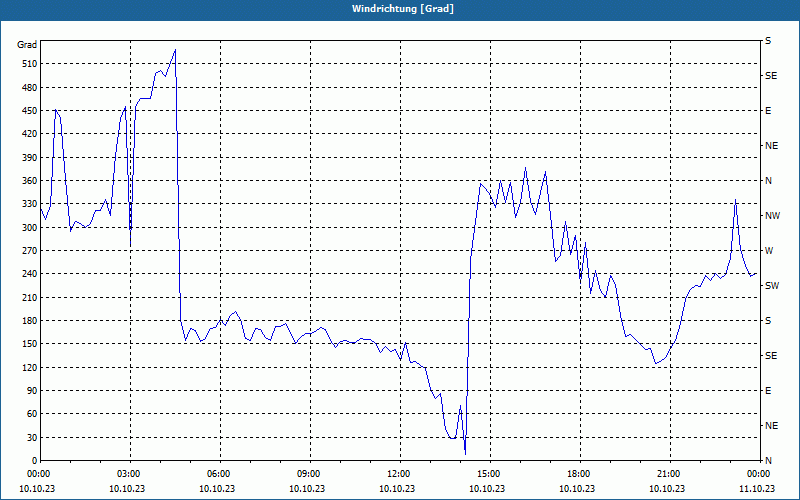Select the 30 y-axis value

[32, 437]
